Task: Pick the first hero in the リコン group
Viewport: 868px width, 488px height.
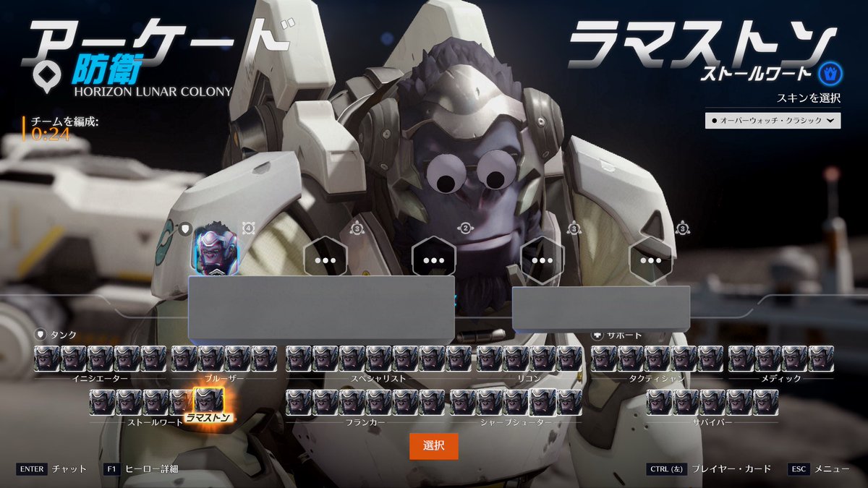Action: pyautogui.click(x=490, y=359)
